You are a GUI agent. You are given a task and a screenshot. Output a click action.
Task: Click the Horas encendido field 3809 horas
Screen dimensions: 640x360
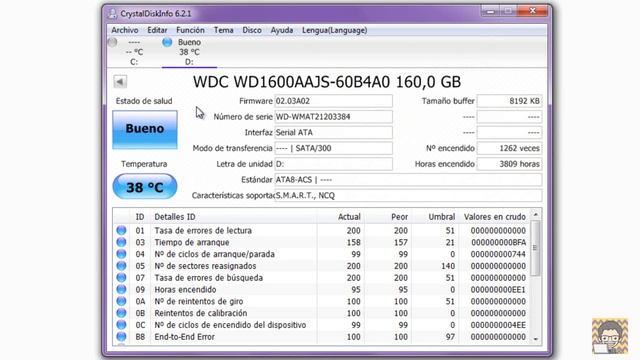click(509, 164)
